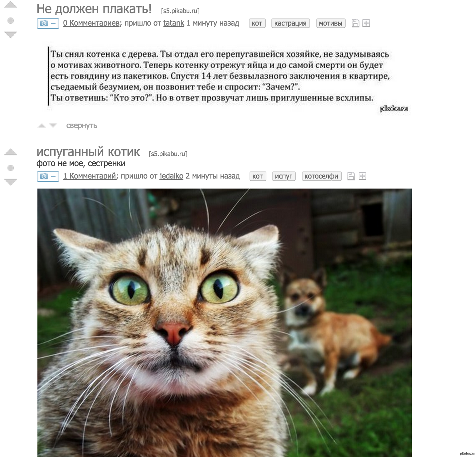Open user profile "tatank"
Viewport: 476px width, 457px height.
pyautogui.click(x=174, y=23)
